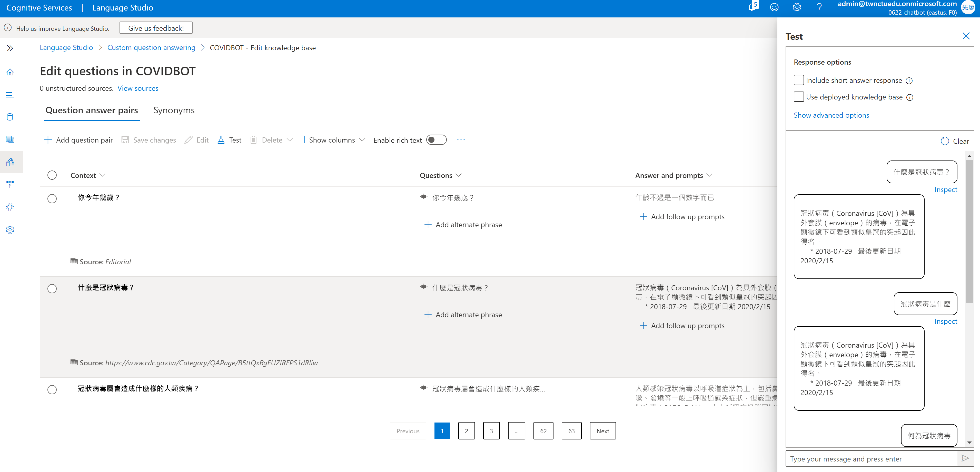
Task: Check Use deployed knowledge base
Action: click(x=799, y=97)
